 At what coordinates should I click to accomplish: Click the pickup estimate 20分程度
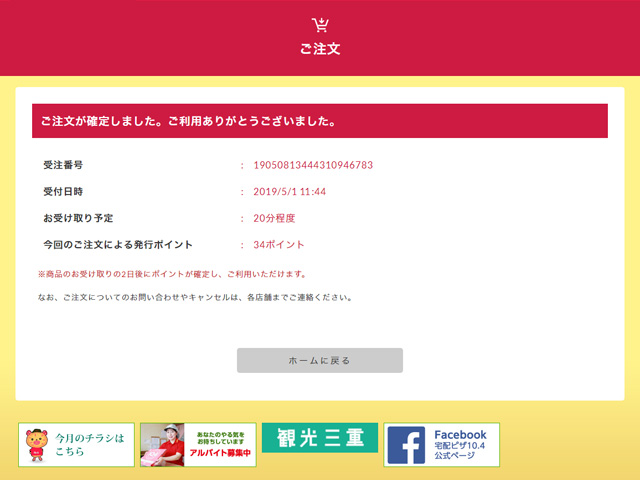pos(274,218)
